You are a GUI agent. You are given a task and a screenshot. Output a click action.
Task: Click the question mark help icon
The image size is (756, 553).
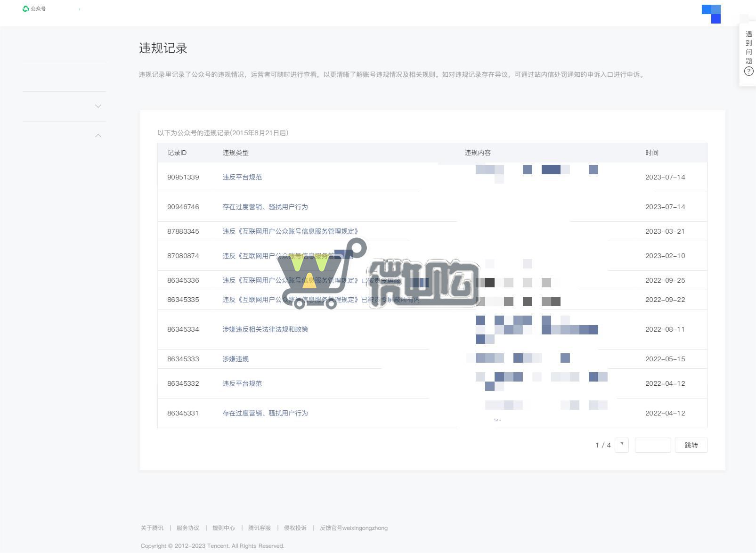tap(748, 71)
